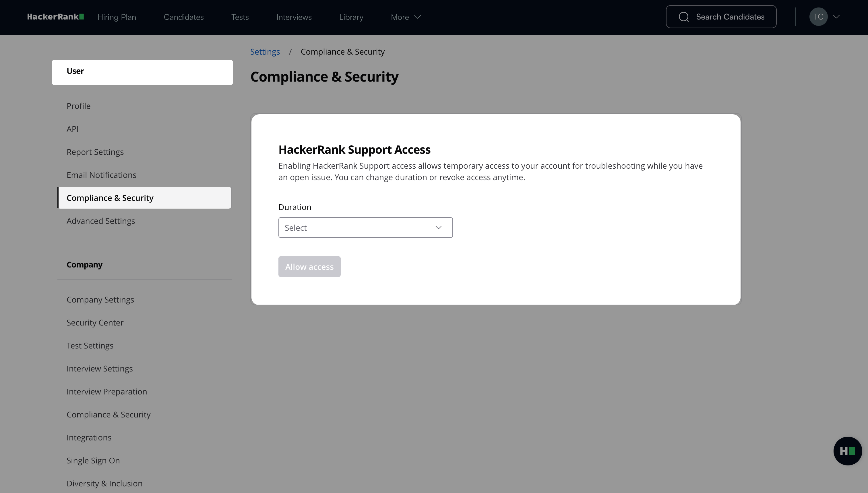Click the Allow access button
868x493 pixels.
309,267
